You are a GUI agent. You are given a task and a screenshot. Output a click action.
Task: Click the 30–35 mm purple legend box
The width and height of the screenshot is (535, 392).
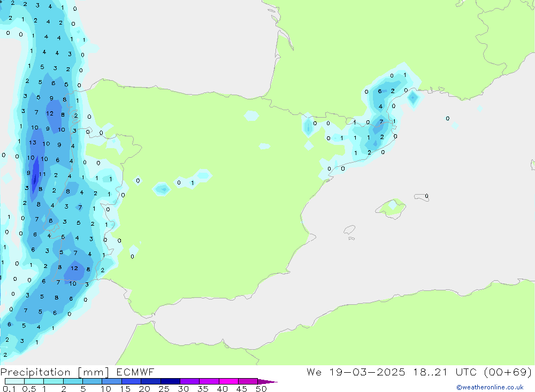[x=190, y=381]
